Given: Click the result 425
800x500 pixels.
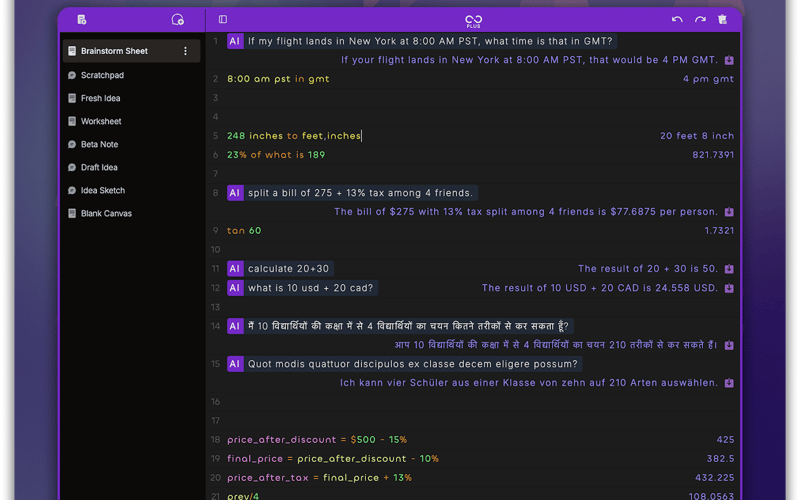Looking at the screenshot, I should point(725,439).
